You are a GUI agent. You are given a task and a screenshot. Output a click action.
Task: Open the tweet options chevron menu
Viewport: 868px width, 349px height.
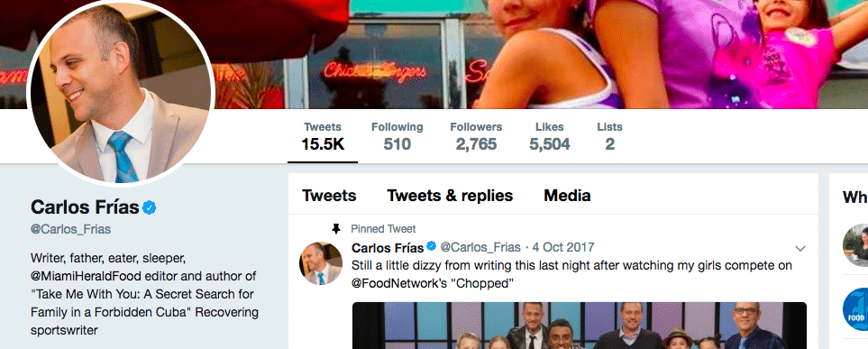(x=799, y=248)
